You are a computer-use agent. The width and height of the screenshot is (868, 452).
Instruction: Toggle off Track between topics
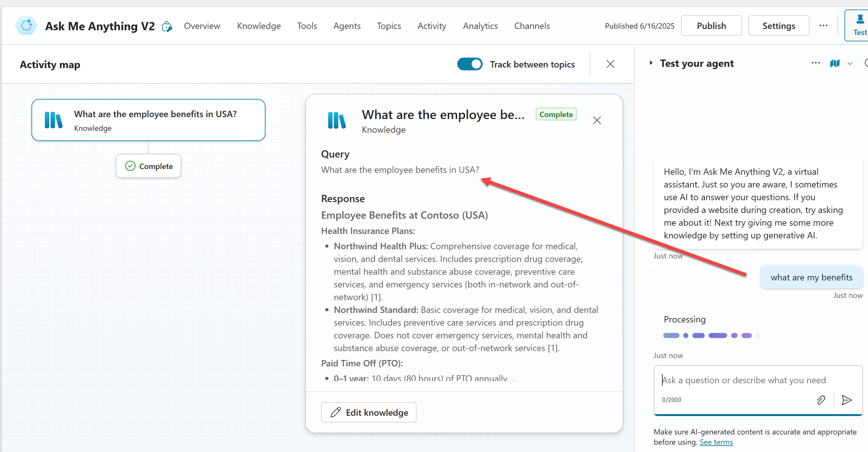[x=470, y=64]
